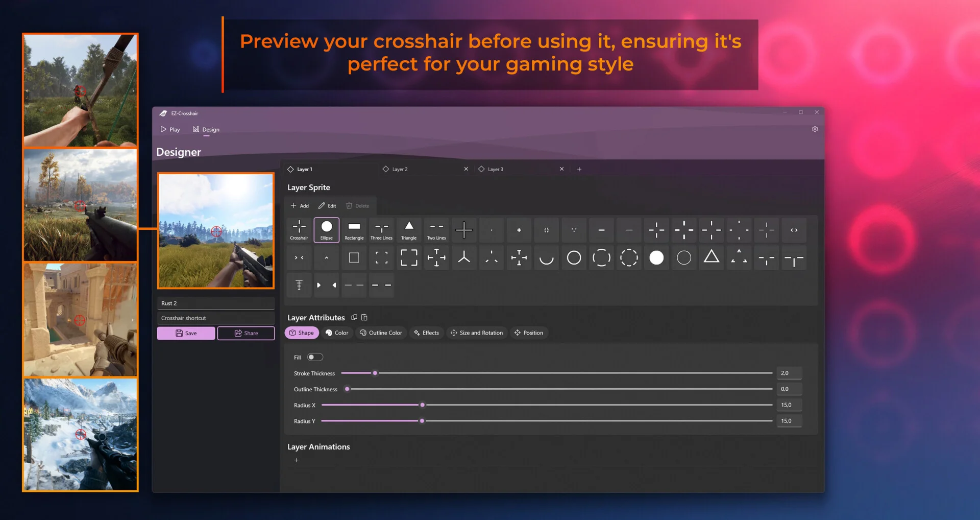Click the Share button
Screen dimensions: 980x520
pyautogui.click(x=246, y=333)
